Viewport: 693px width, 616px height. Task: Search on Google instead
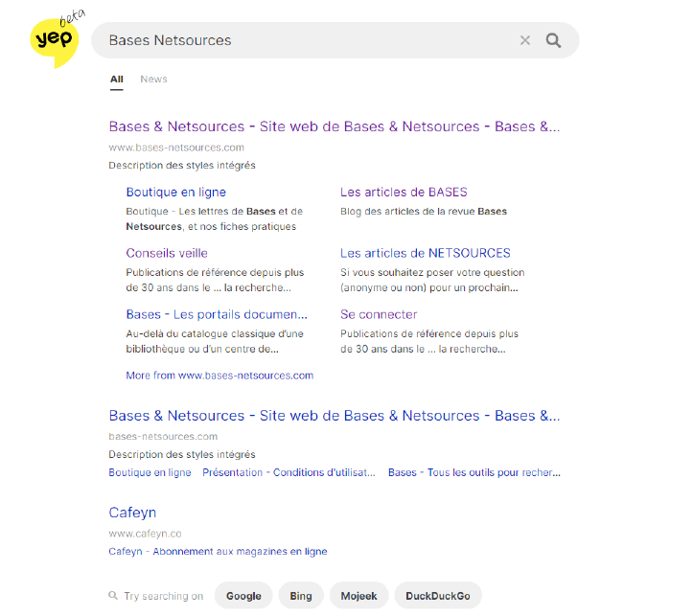point(243,596)
